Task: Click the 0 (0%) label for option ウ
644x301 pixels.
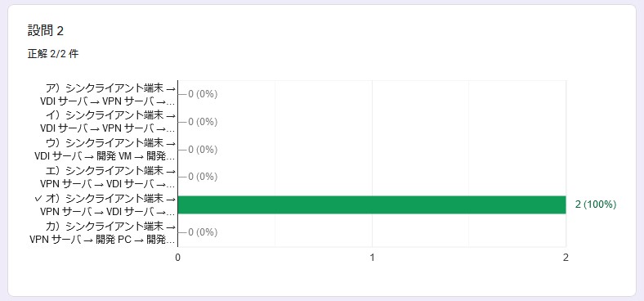Action: [x=203, y=150]
